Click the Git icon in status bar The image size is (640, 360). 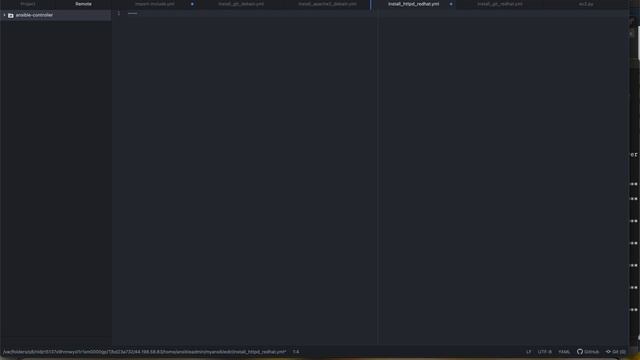click(x=608, y=351)
